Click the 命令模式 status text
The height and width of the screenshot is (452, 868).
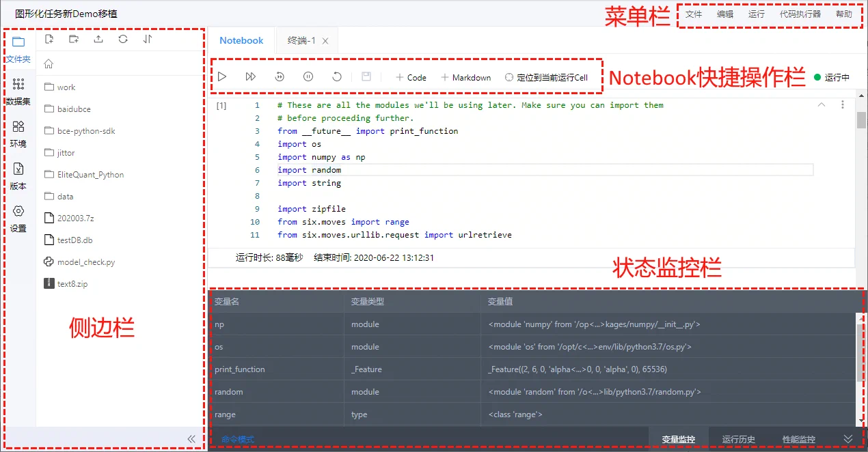pyautogui.click(x=237, y=439)
